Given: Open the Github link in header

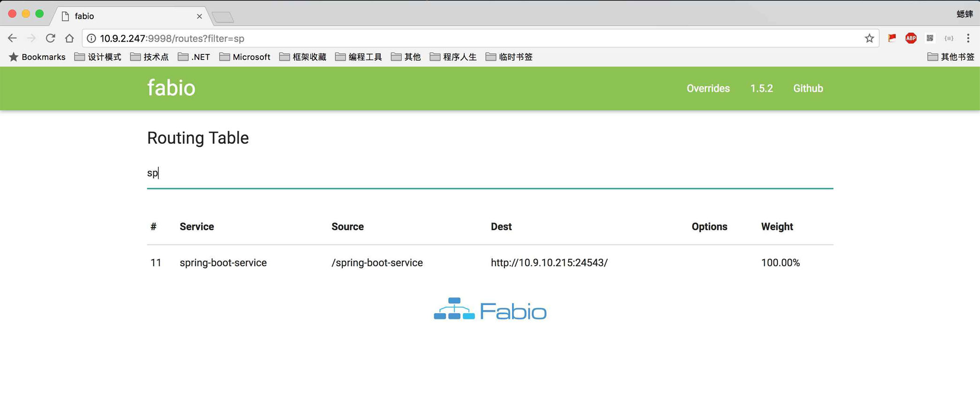Looking at the screenshot, I should click(x=807, y=89).
